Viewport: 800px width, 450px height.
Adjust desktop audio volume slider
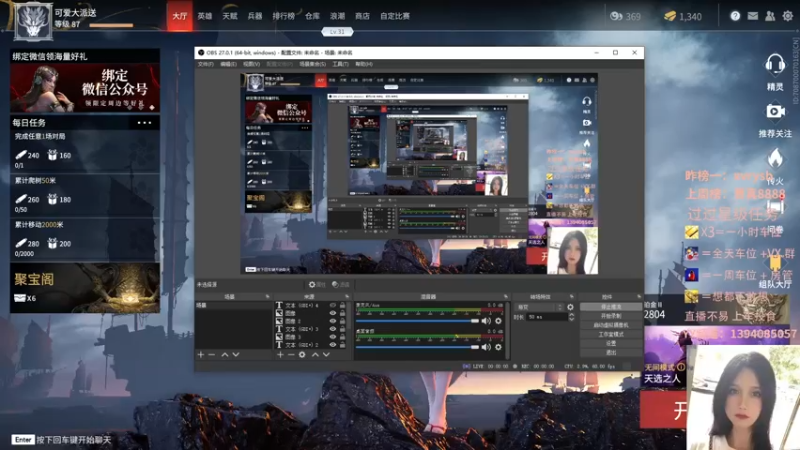click(x=417, y=347)
